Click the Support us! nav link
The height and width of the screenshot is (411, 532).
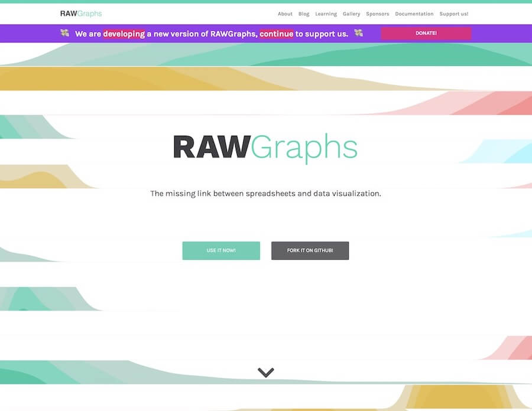454,14
